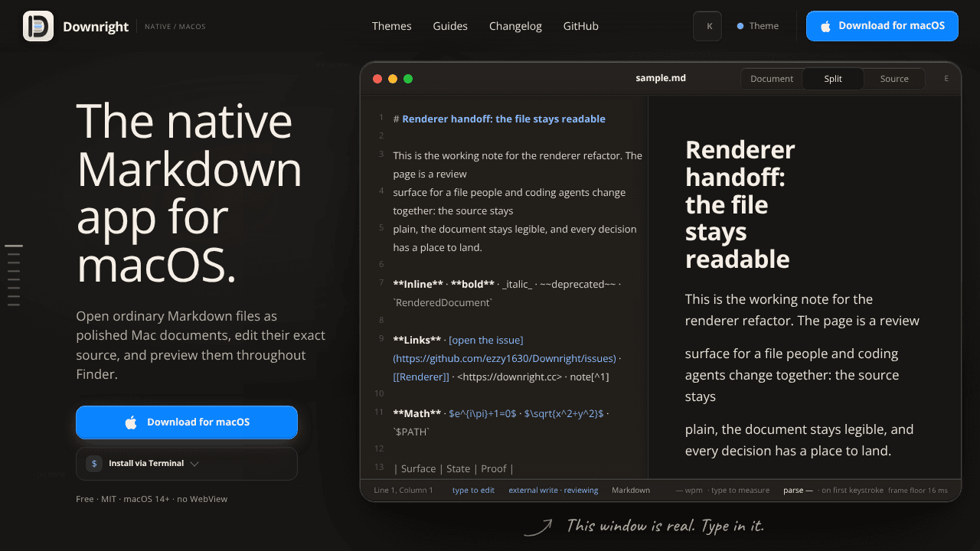The width and height of the screenshot is (980, 551).
Task: Click the '| Surface | State | Proof |' table row
Action: [x=453, y=468]
